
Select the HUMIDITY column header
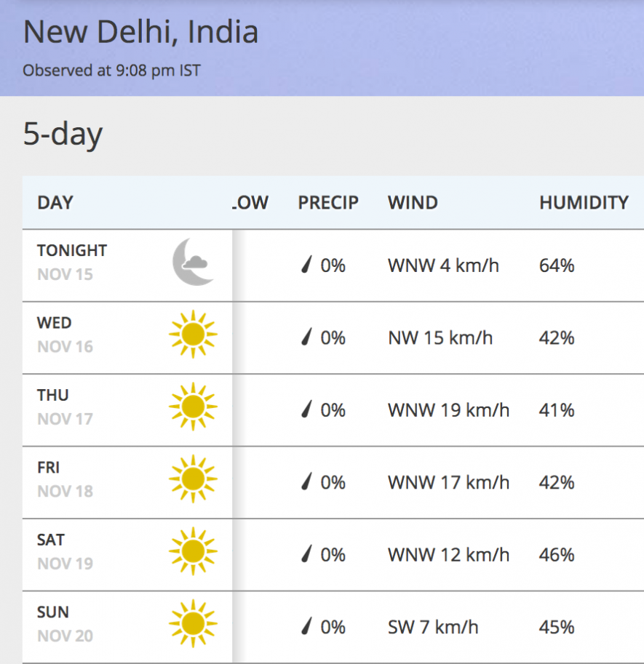583,202
